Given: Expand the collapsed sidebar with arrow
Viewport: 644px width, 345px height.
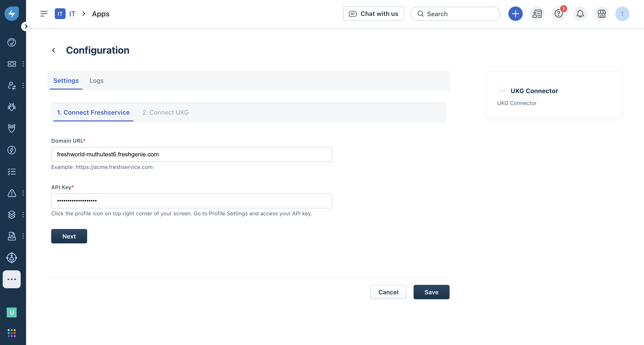Looking at the screenshot, I should click(26, 26).
